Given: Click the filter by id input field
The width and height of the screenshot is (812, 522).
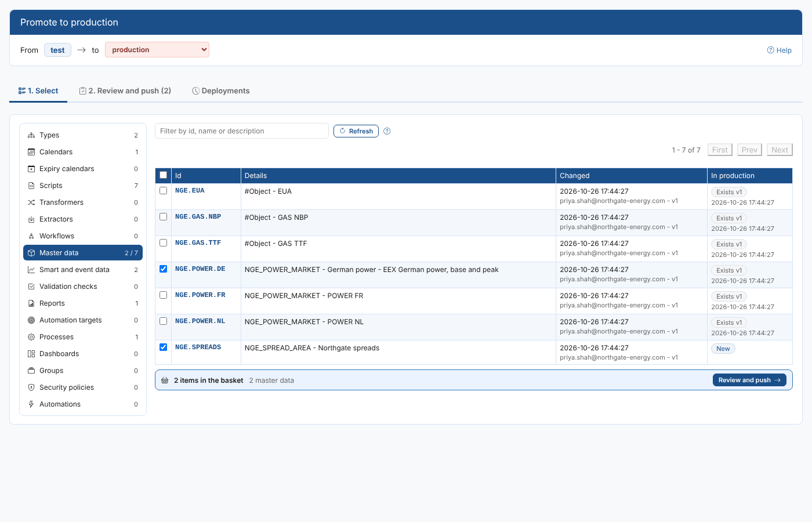Looking at the screenshot, I should coord(242,131).
